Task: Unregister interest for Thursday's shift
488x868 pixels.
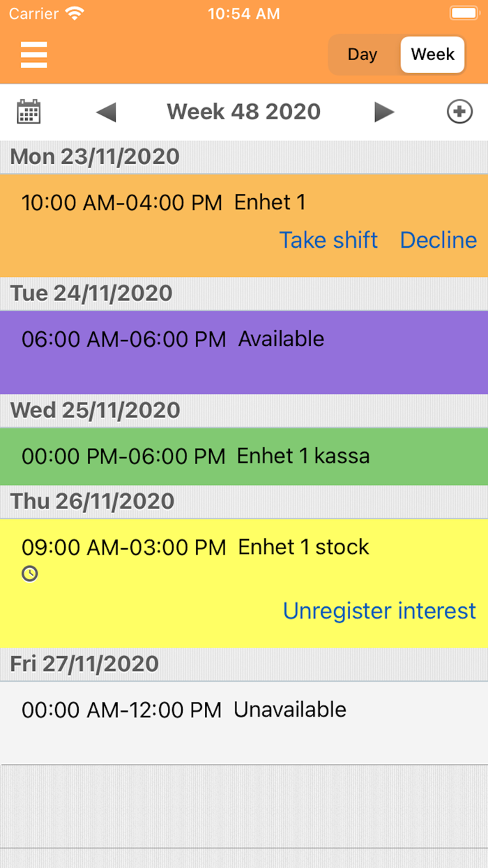Action: (379, 610)
